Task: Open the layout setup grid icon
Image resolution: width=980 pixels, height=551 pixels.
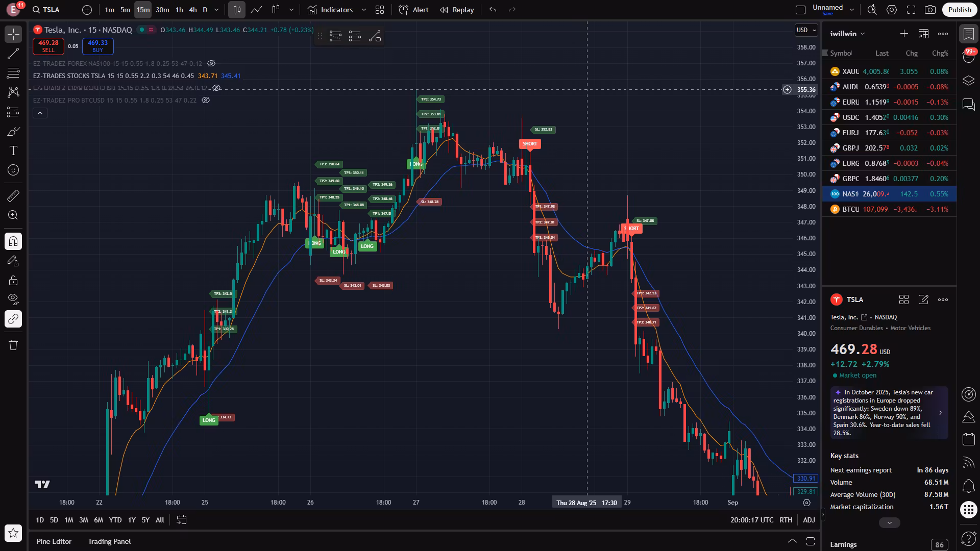Action: coord(380,10)
